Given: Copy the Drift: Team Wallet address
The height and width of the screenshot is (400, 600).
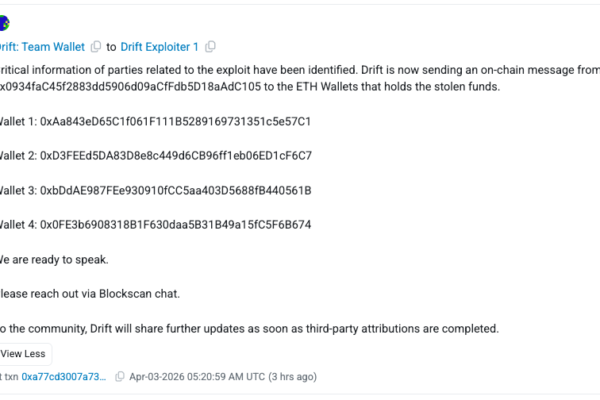Looking at the screenshot, I should (96, 46).
